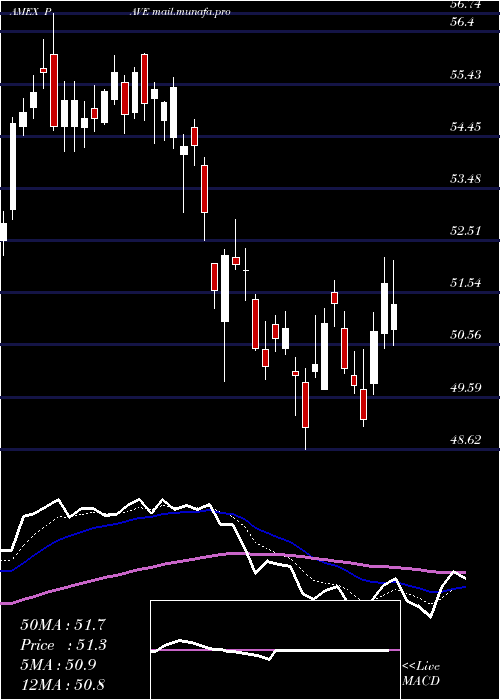Click the 50.56 price axis label
The height and width of the screenshot is (700, 500).
(x=466, y=334)
